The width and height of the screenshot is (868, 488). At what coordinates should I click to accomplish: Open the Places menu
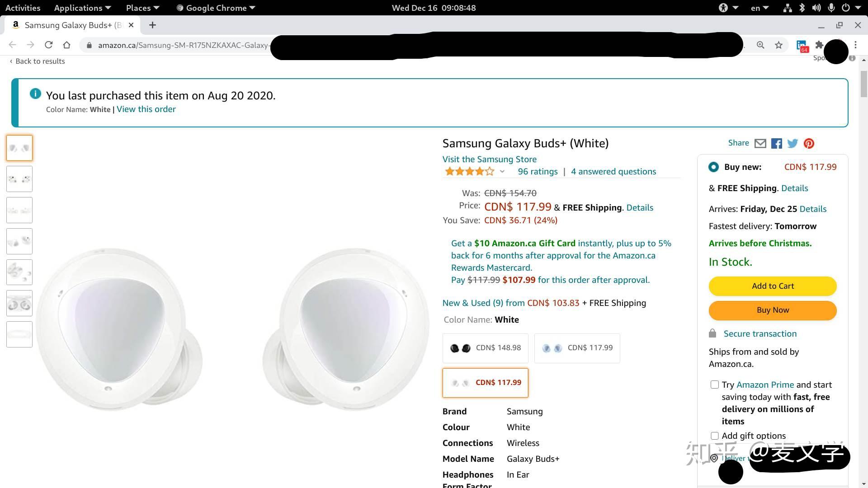(142, 8)
